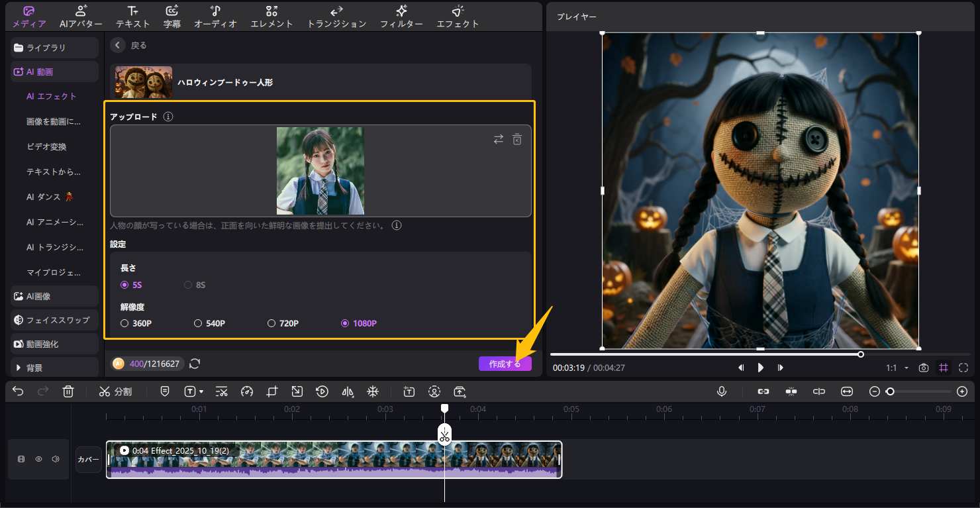Open the text tool dropdown arrow in the toolbar
Viewport: 980px width, 508px height.
coord(201,391)
